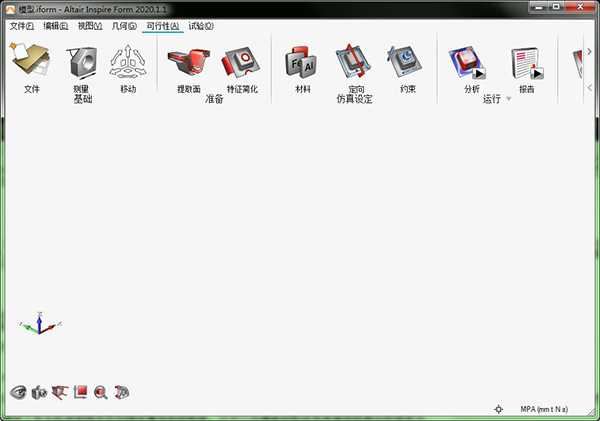
Task: Click the snap crosshair icon in status bar
Action: (498, 409)
